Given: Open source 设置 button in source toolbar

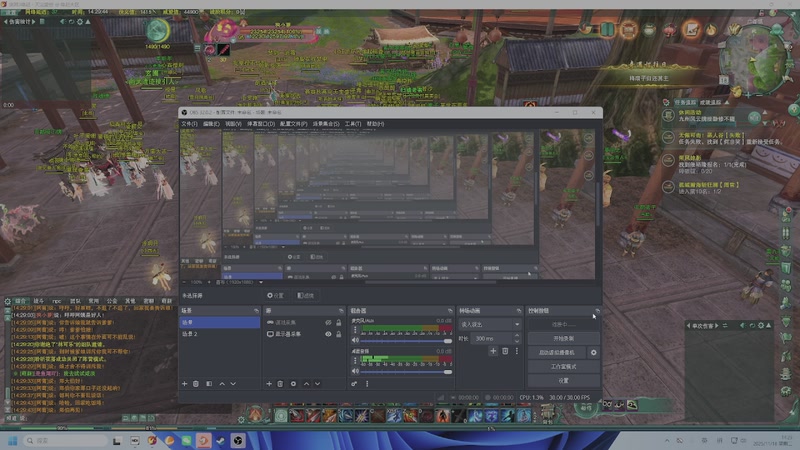Looking at the screenshot, I should (x=276, y=295).
